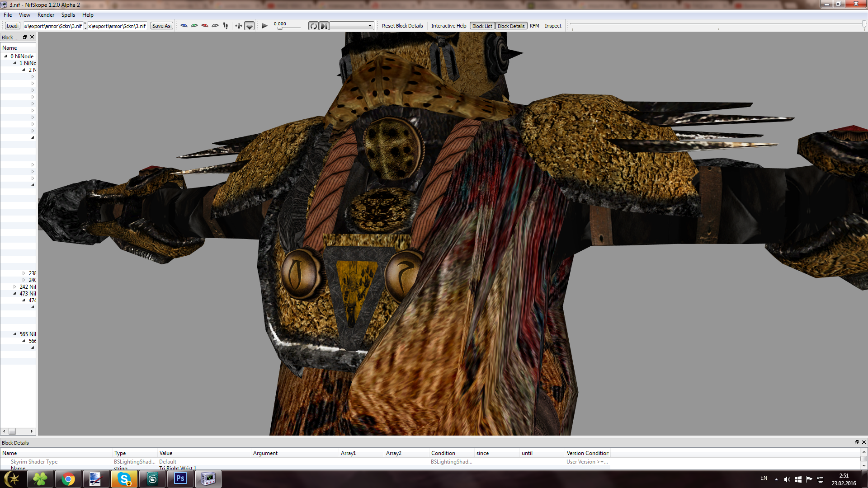Close the Block Details panel
This screenshot has width=868, height=488.
[863, 442]
